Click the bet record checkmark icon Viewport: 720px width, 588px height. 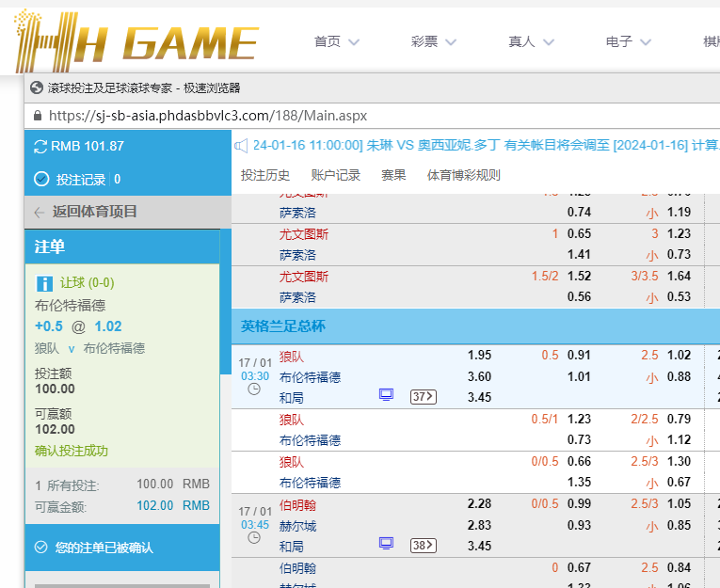tap(41, 179)
